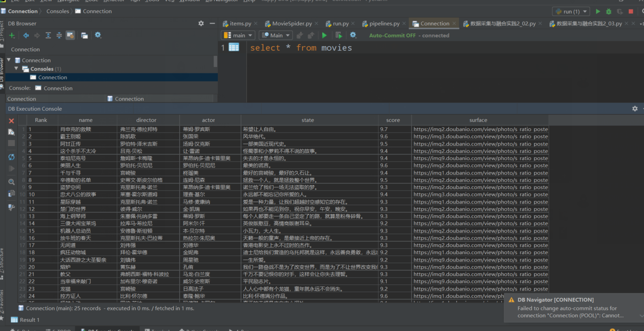This screenshot has width=644, height=331.
Task: Sort by the Rank column header
Action: [x=41, y=120]
